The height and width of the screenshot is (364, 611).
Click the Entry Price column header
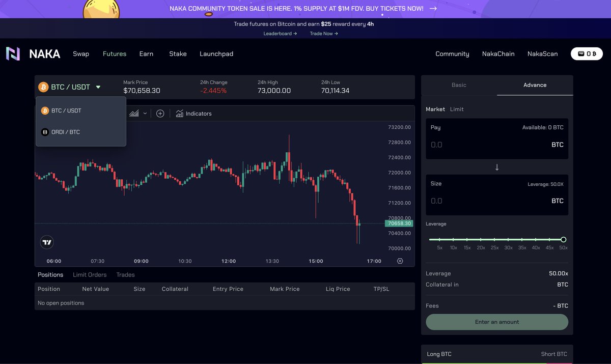coord(228,289)
